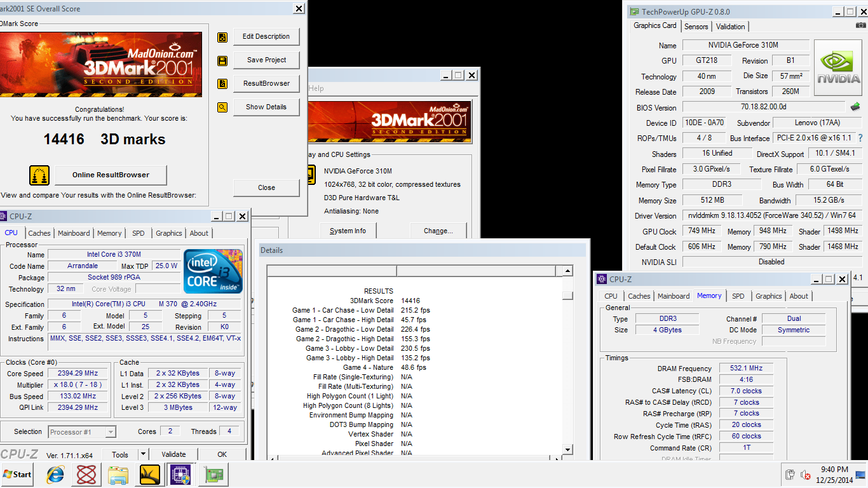Switch to the Sensors tab in GPU-Z

[696, 27]
